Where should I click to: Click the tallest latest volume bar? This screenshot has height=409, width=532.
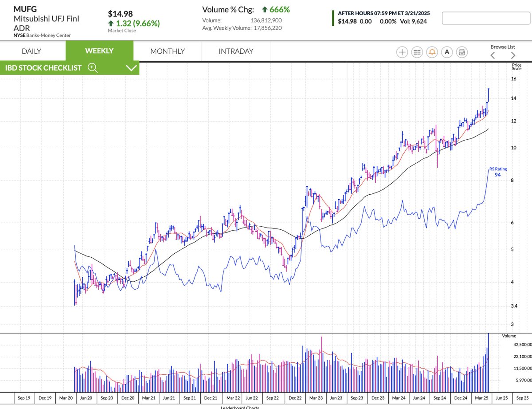click(489, 362)
